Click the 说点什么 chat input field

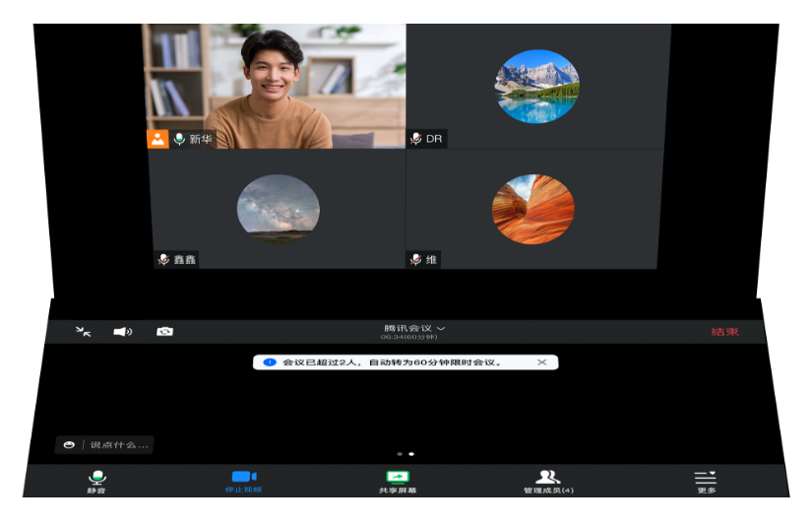pyautogui.click(x=119, y=444)
